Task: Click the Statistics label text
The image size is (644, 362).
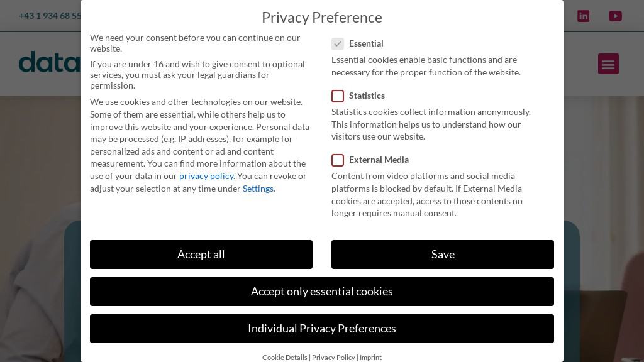Action: 367,96
